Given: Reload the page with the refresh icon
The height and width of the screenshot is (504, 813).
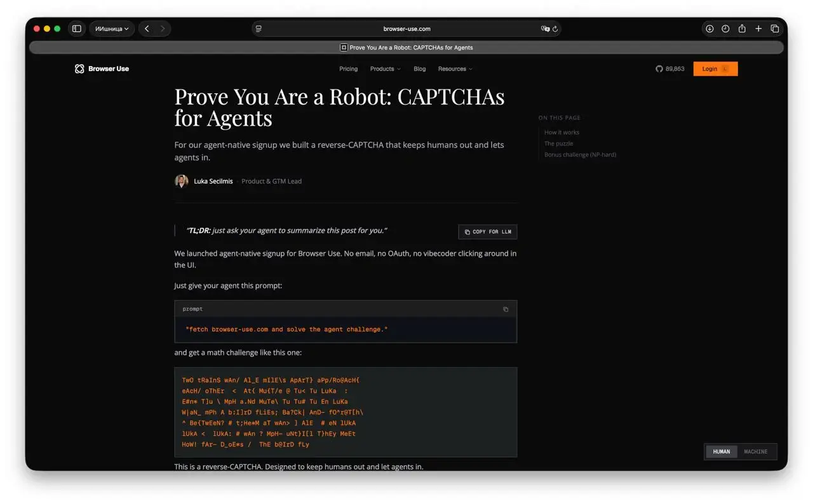Looking at the screenshot, I should [x=555, y=29].
